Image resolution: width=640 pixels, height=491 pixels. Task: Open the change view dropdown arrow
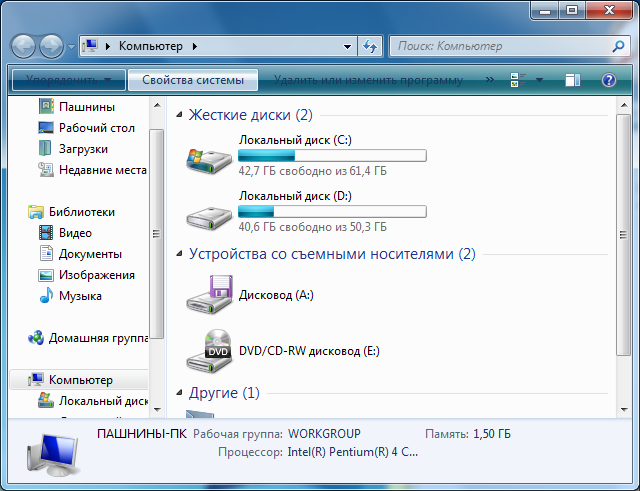pyautogui.click(x=540, y=80)
